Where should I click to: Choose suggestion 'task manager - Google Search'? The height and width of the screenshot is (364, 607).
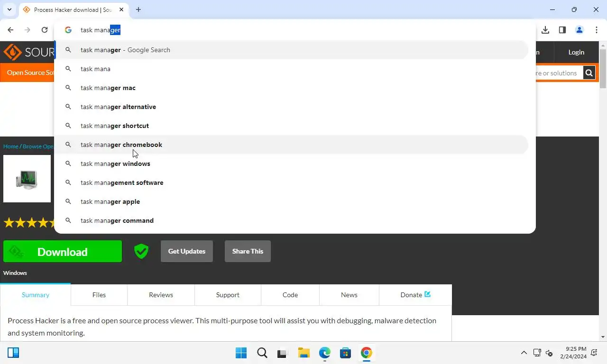click(291, 50)
